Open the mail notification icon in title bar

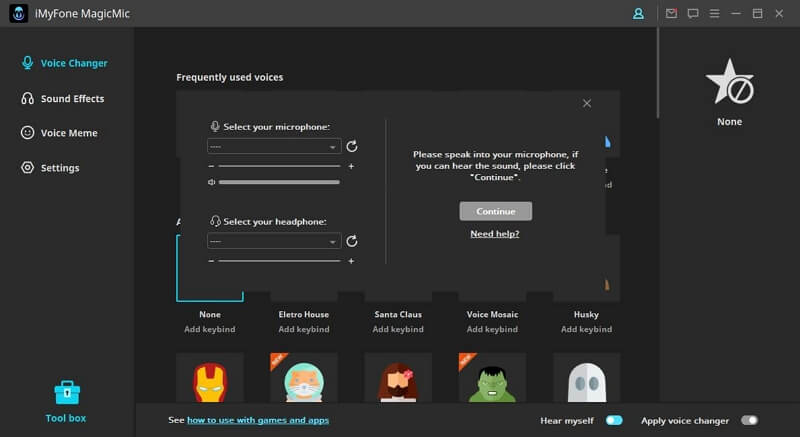coord(671,14)
